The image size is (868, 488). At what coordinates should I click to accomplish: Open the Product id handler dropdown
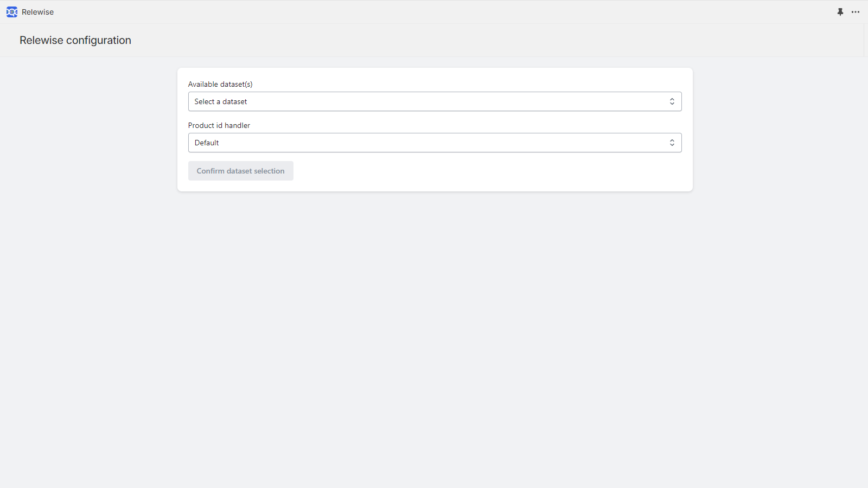click(435, 143)
